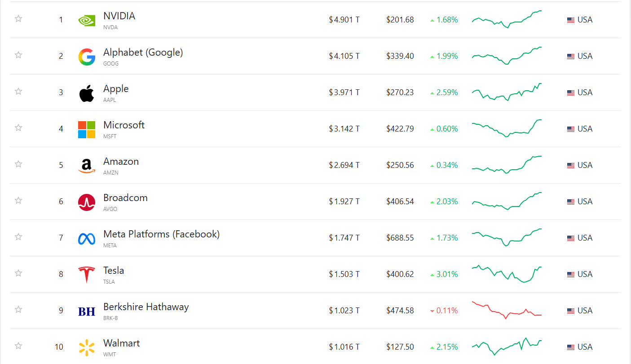Click the Berkshire Hathaway BH logo
631x364 pixels.
click(87, 311)
